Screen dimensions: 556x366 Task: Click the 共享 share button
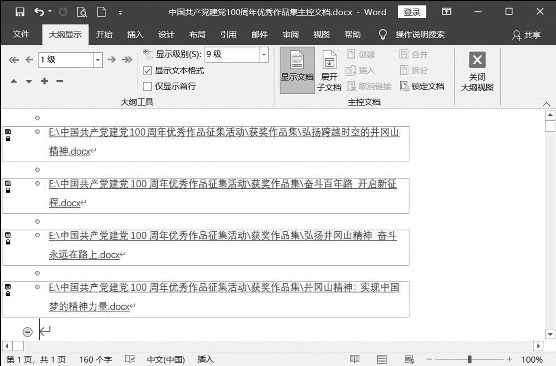527,35
